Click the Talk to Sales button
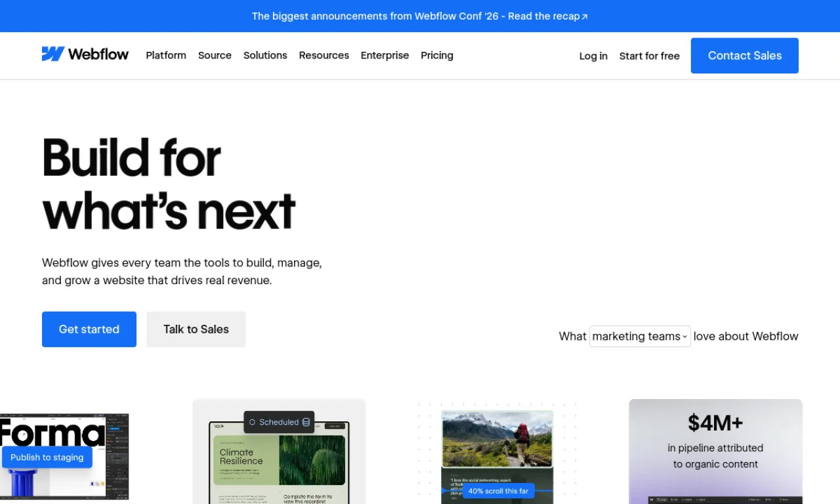 [x=196, y=329]
